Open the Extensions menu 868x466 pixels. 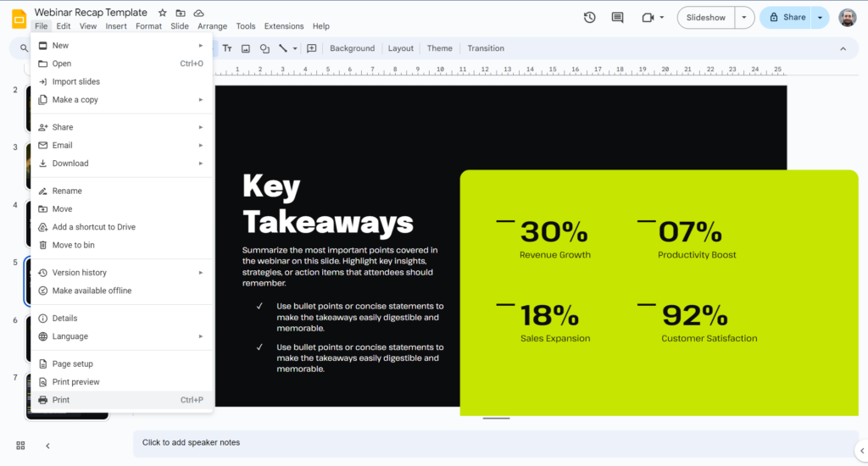tap(283, 26)
